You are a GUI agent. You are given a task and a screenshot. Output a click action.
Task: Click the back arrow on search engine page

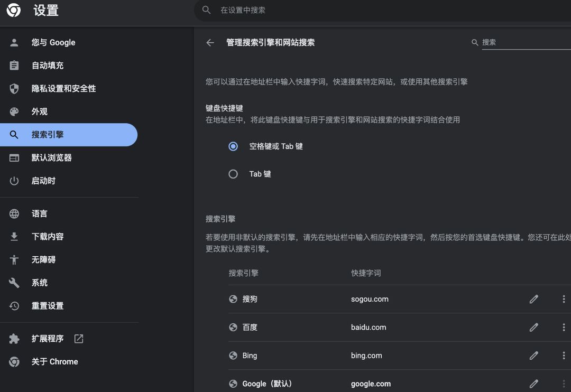coord(210,42)
